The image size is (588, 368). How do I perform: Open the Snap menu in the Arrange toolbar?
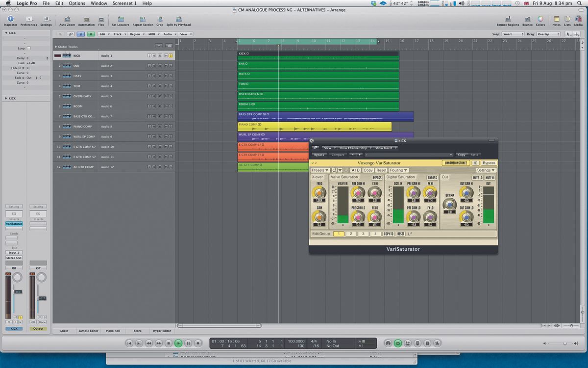513,34
